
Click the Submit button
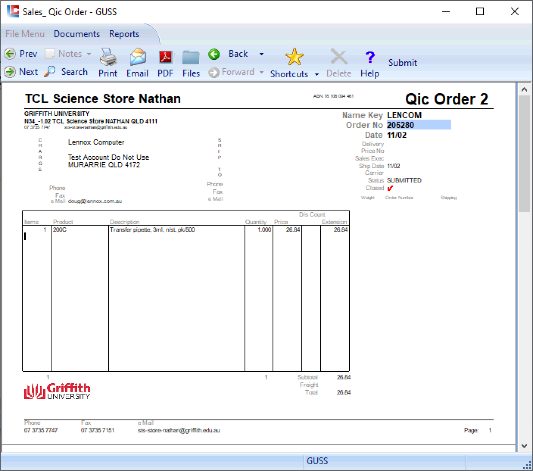point(402,63)
